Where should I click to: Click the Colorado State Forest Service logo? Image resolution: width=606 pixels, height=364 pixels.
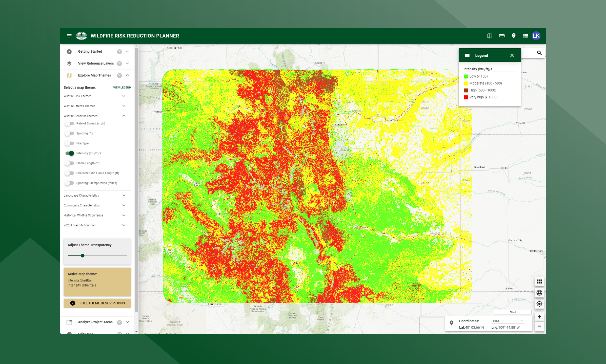tap(82, 36)
